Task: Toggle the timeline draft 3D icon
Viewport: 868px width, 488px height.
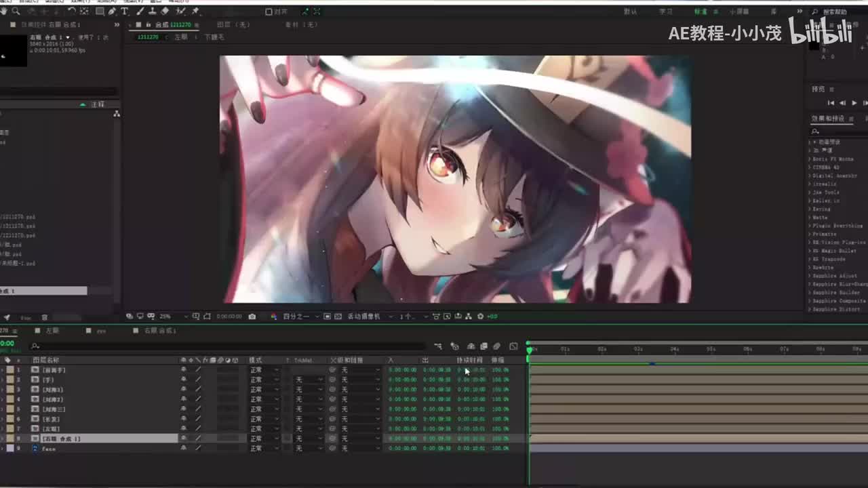Action: pyautogui.click(x=454, y=346)
